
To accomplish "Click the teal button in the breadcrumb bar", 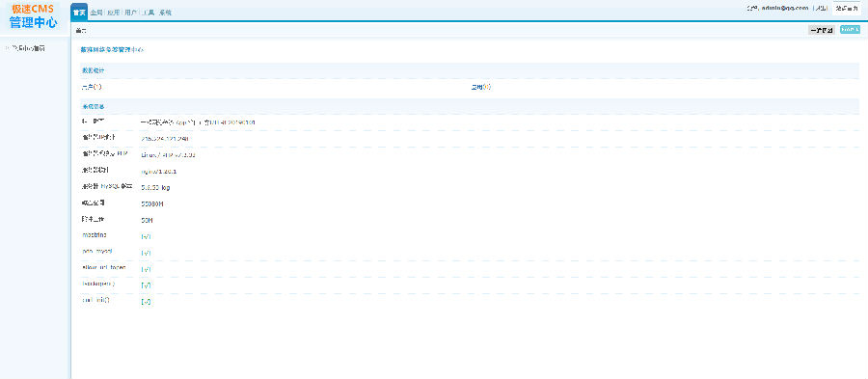I will pyautogui.click(x=850, y=30).
